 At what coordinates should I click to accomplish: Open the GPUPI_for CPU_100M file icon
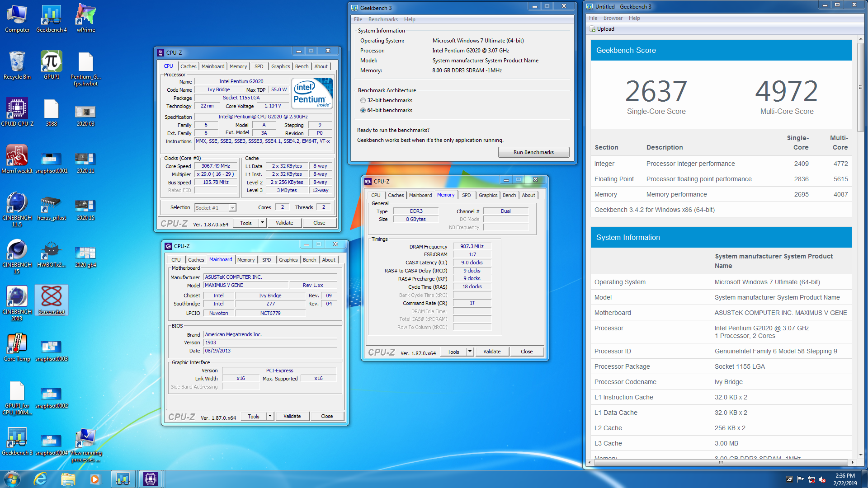[x=17, y=398]
